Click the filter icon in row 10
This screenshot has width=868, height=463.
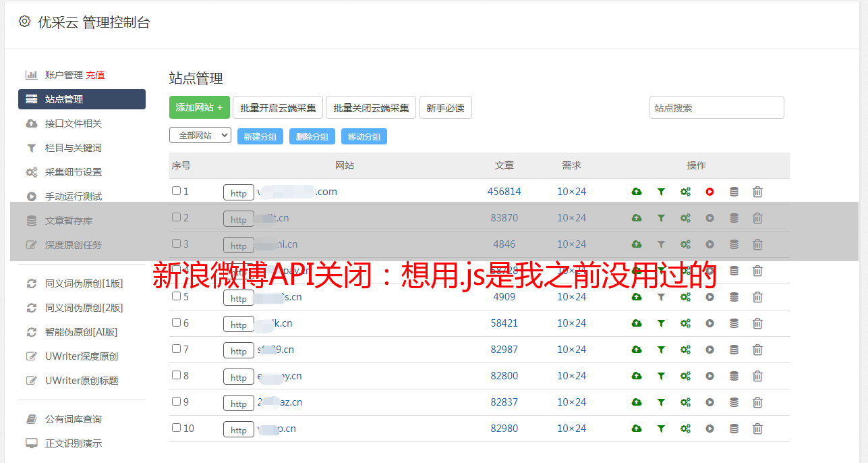click(661, 429)
